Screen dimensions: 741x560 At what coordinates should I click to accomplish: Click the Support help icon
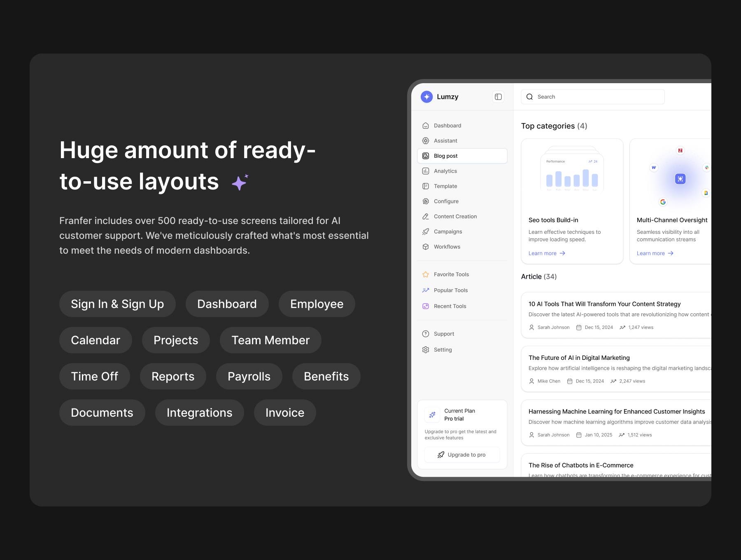[x=426, y=334]
